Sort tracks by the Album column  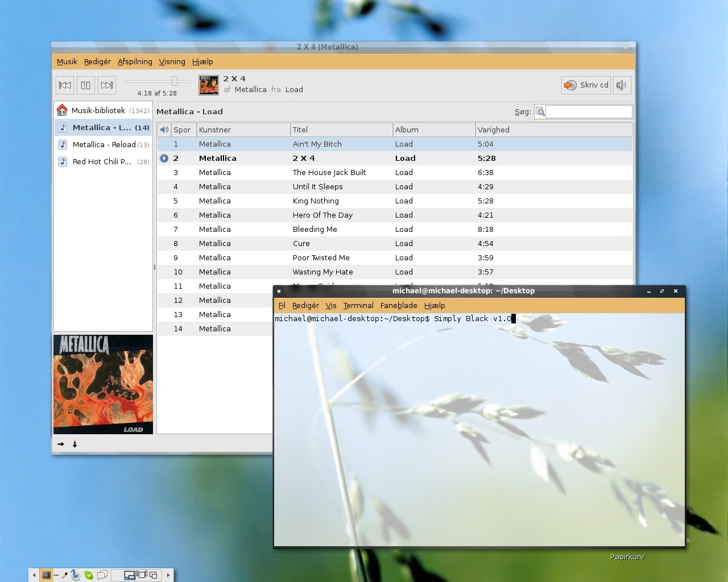click(434, 130)
